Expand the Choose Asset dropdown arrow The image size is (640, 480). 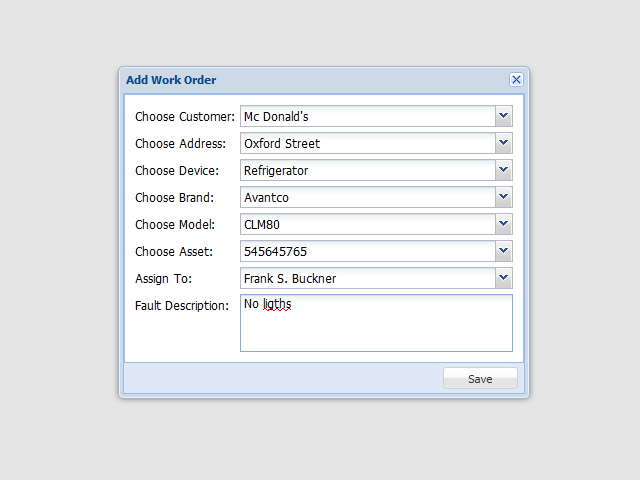click(x=504, y=251)
